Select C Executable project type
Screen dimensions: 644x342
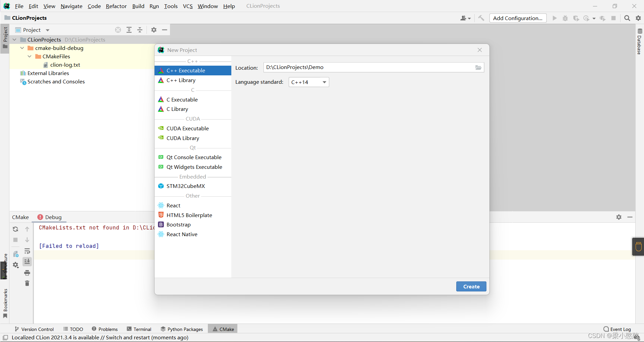click(x=193, y=99)
